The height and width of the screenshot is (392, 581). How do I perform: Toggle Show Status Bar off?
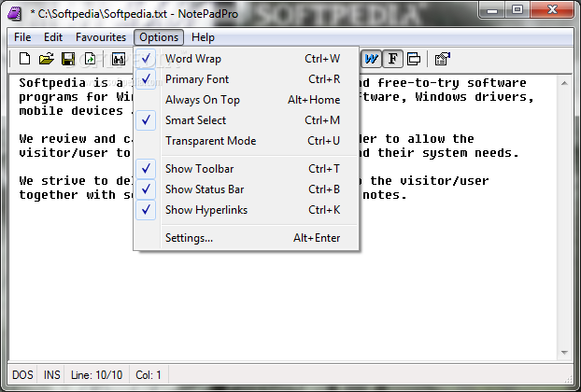[247, 189]
